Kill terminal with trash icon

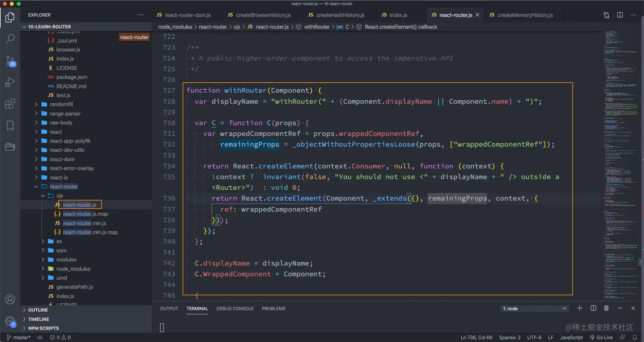click(x=607, y=308)
